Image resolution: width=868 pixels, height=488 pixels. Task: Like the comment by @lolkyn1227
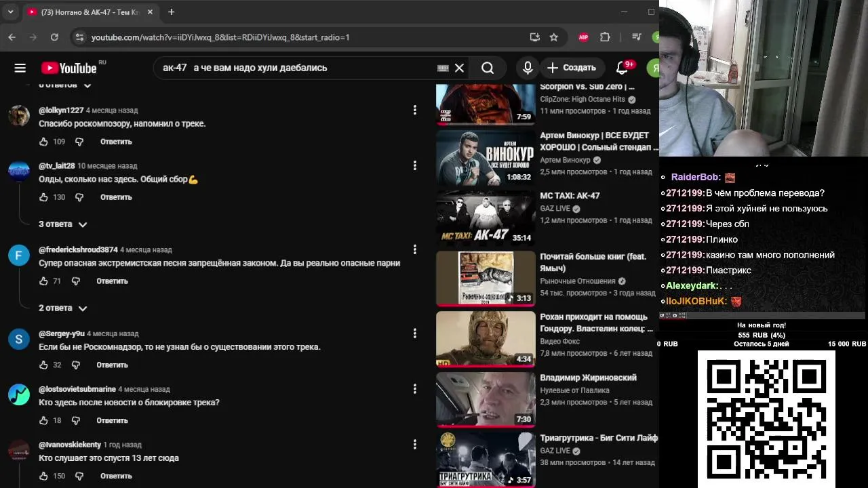pos(43,142)
